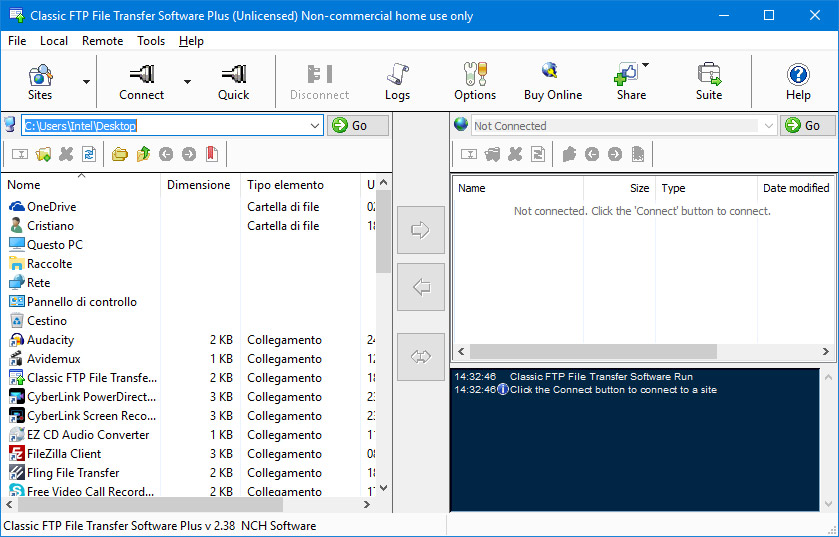Expand the Connect dropdown arrow

point(187,82)
